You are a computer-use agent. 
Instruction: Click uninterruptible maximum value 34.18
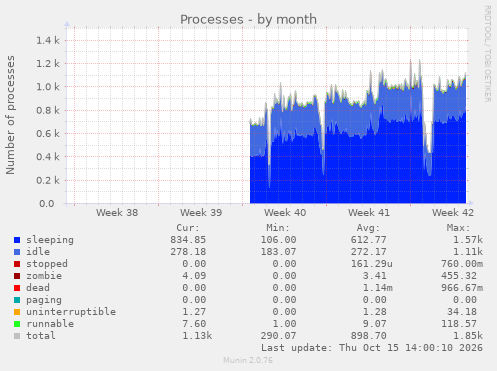coord(462,312)
